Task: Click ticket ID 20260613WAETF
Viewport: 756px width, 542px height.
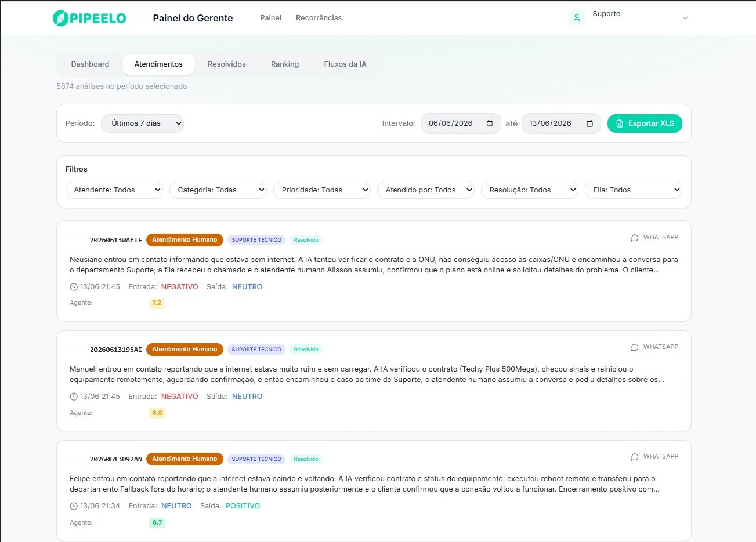Action: pyautogui.click(x=115, y=240)
